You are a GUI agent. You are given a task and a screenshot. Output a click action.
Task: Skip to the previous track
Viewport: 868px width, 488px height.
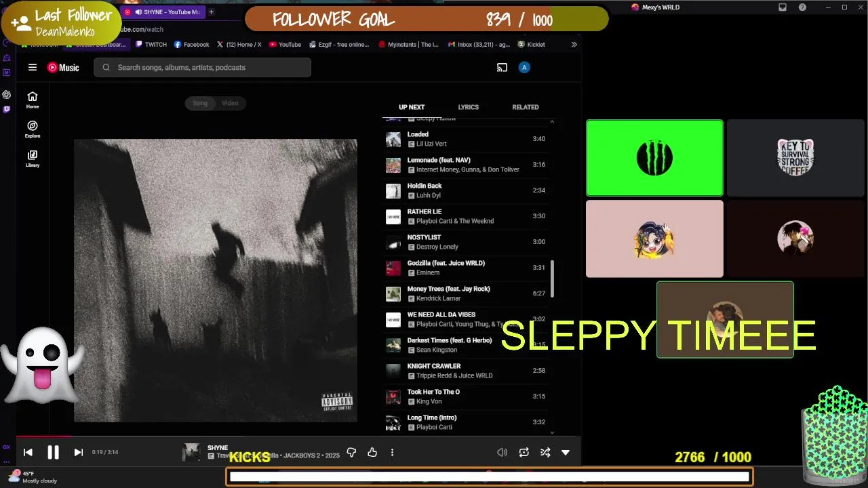(28, 452)
